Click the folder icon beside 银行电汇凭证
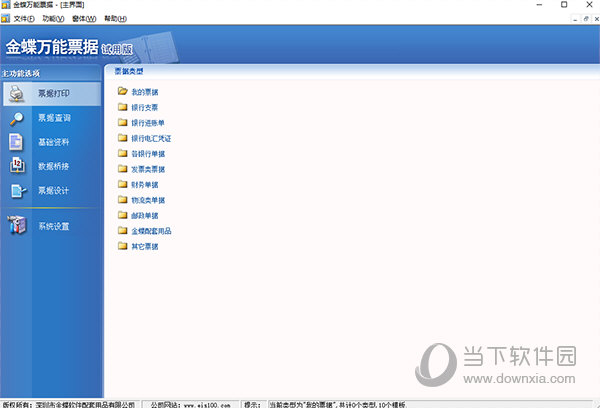The width and height of the screenshot is (600, 408). tap(122, 138)
